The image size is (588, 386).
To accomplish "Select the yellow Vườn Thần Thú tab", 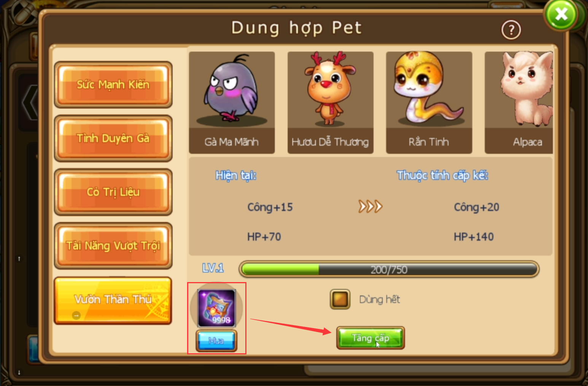I will tap(113, 300).
